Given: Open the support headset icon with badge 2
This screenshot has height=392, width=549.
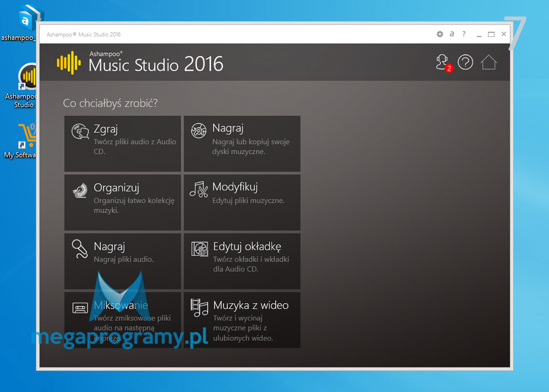Looking at the screenshot, I should pos(444,63).
